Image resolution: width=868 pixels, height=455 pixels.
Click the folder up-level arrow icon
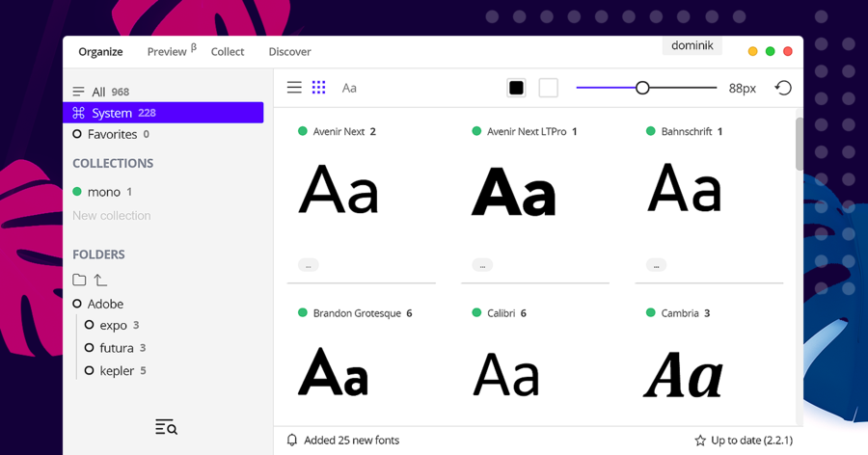(x=100, y=281)
